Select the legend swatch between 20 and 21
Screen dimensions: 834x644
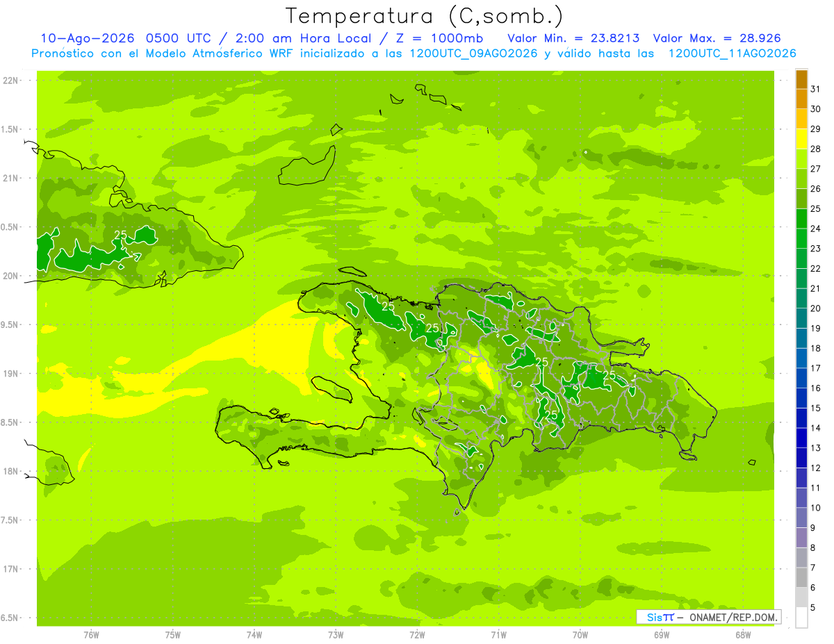click(801, 298)
